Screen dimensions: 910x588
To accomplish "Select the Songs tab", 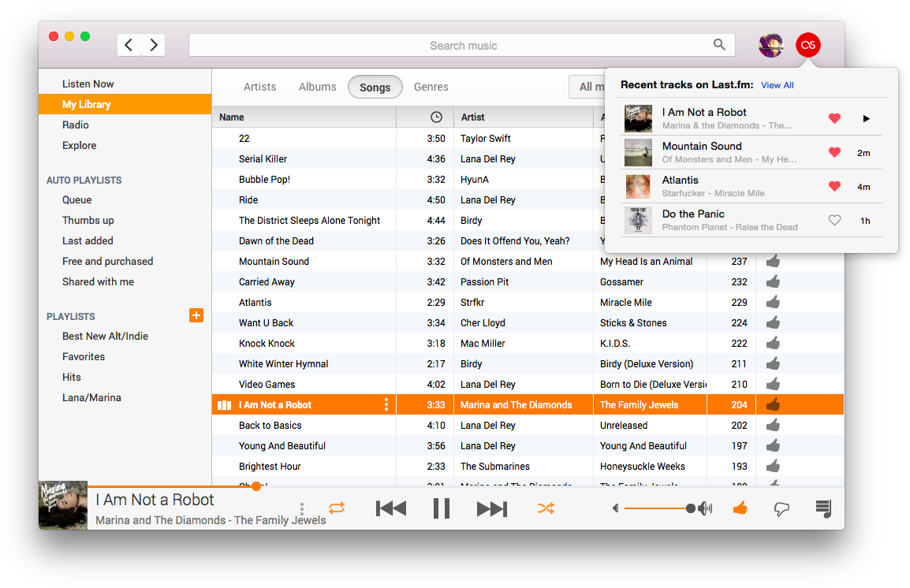I will click(x=375, y=87).
